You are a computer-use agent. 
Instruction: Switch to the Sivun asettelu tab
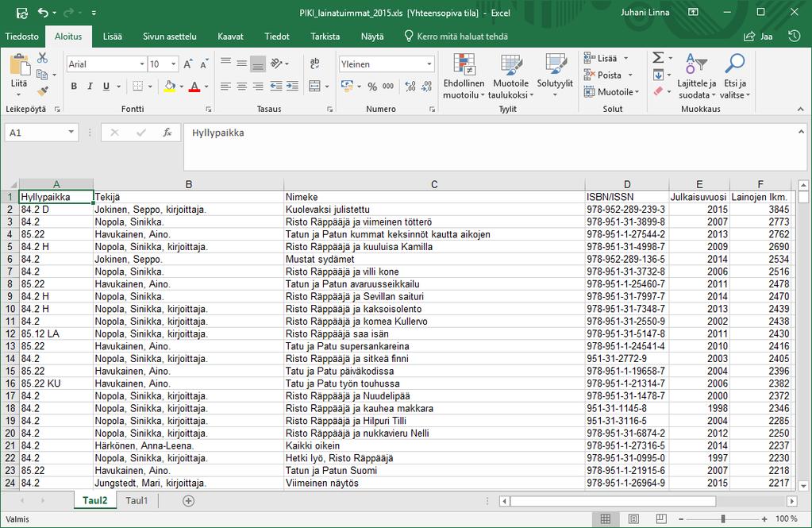point(169,37)
